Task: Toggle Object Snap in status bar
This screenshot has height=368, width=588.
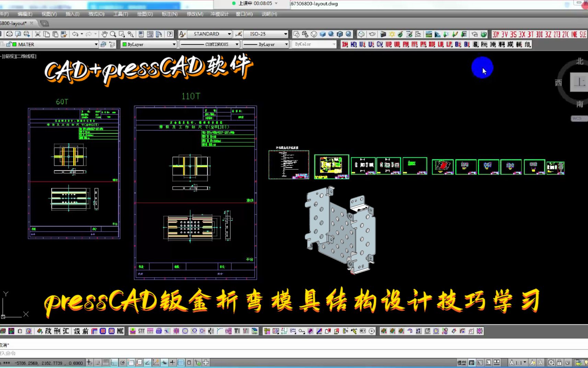Action: (x=131, y=363)
